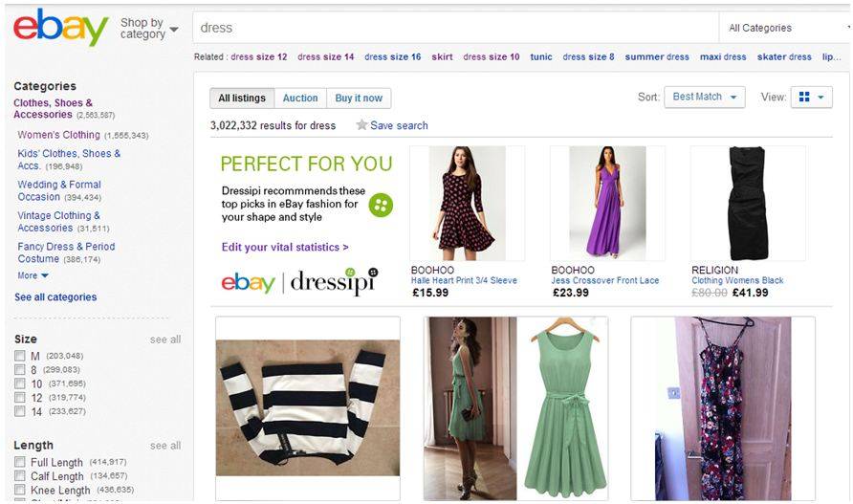This screenshot has height=504, width=853.
Task: Click see all next to Length
Action: pos(165,446)
